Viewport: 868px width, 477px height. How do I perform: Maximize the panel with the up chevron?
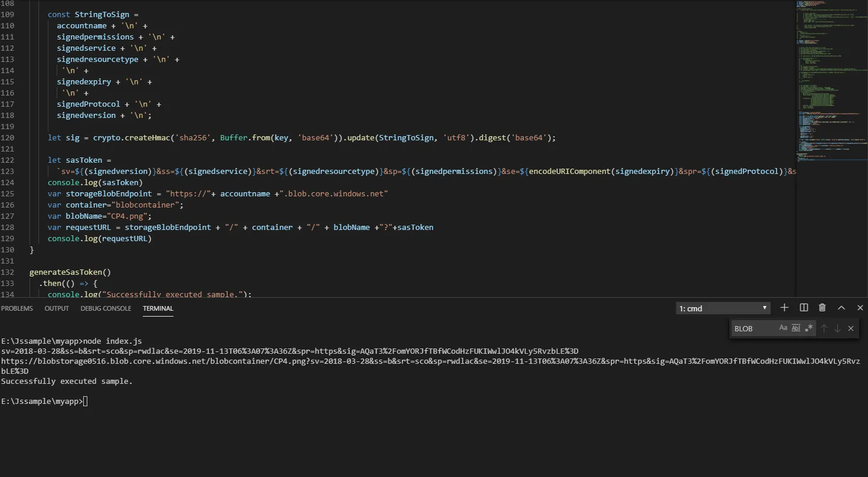[x=841, y=308]
